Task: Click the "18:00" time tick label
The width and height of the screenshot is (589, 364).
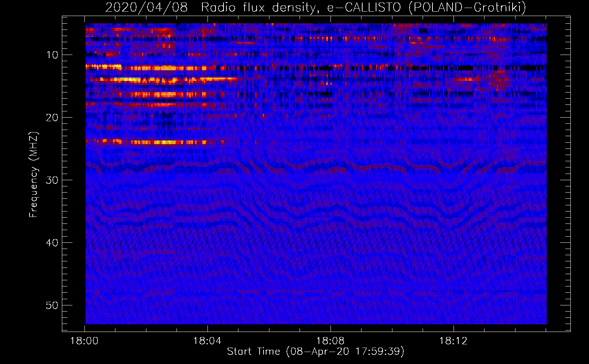Action: (84, 341)
